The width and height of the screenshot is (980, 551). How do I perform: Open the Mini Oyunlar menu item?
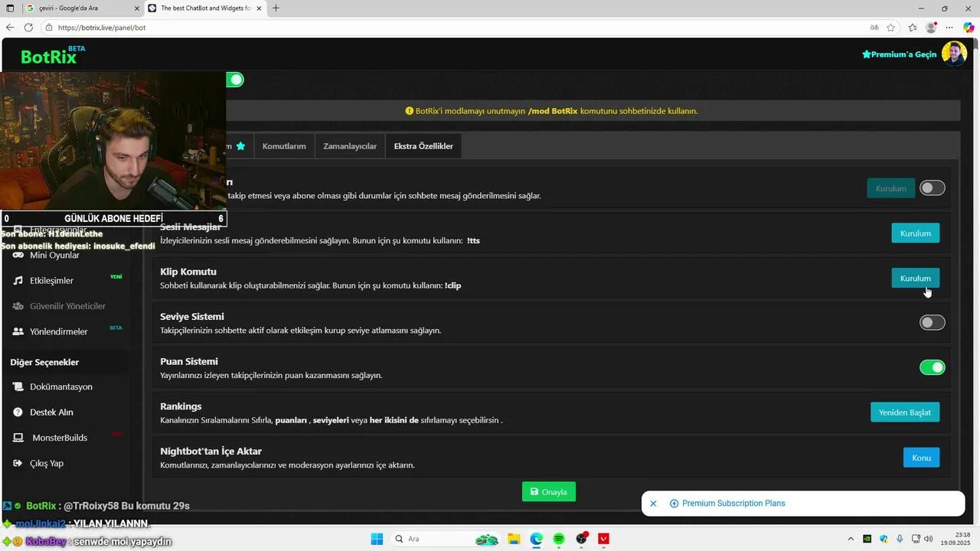click(x=54, y=255)
